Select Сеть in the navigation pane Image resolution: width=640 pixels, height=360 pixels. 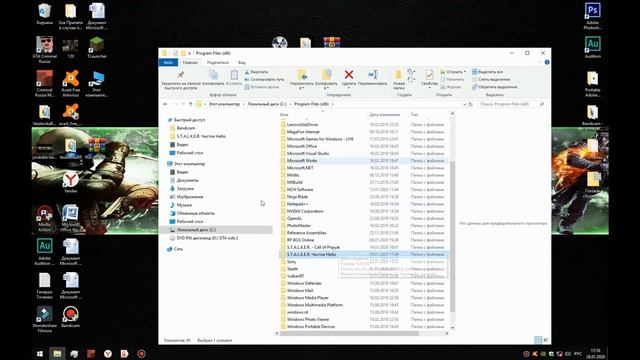pos(178,249)
